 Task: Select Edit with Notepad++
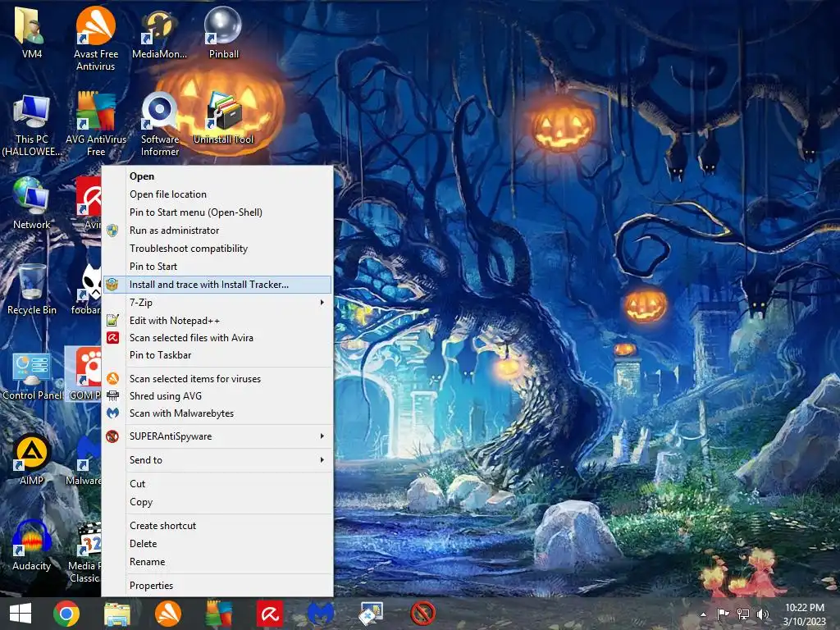pyautogui.click(x=217, y=321)
